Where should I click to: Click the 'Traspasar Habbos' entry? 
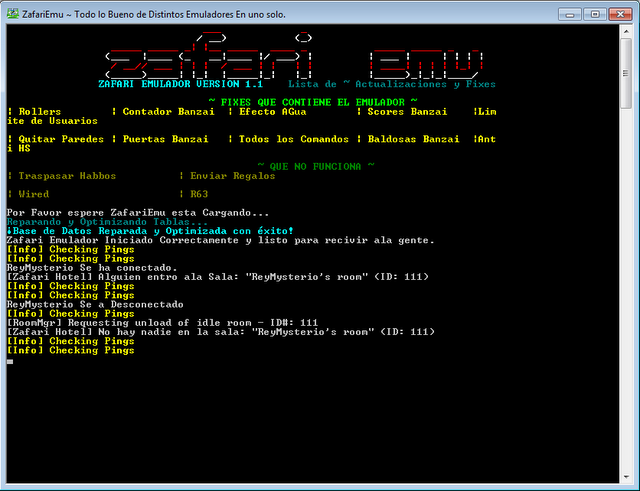[67, 176]
